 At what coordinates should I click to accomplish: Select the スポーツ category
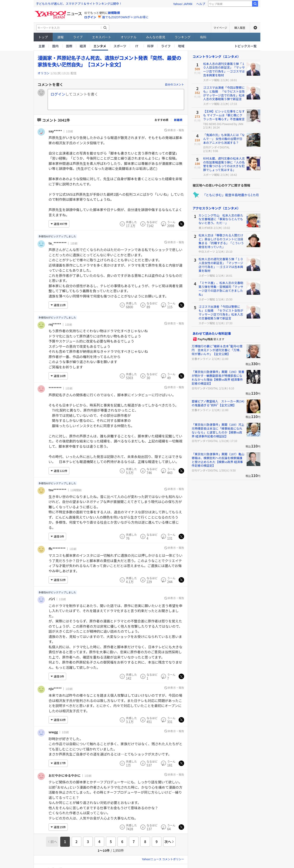(x=120, y=46)
